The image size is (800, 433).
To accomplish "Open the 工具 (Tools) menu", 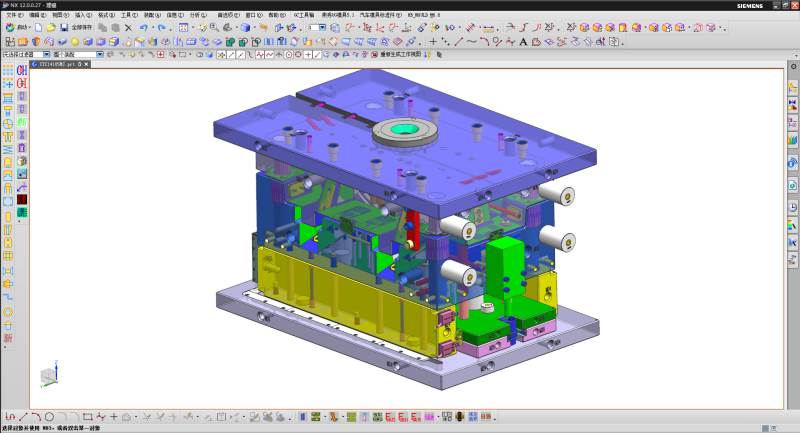I will coord(128,16).
